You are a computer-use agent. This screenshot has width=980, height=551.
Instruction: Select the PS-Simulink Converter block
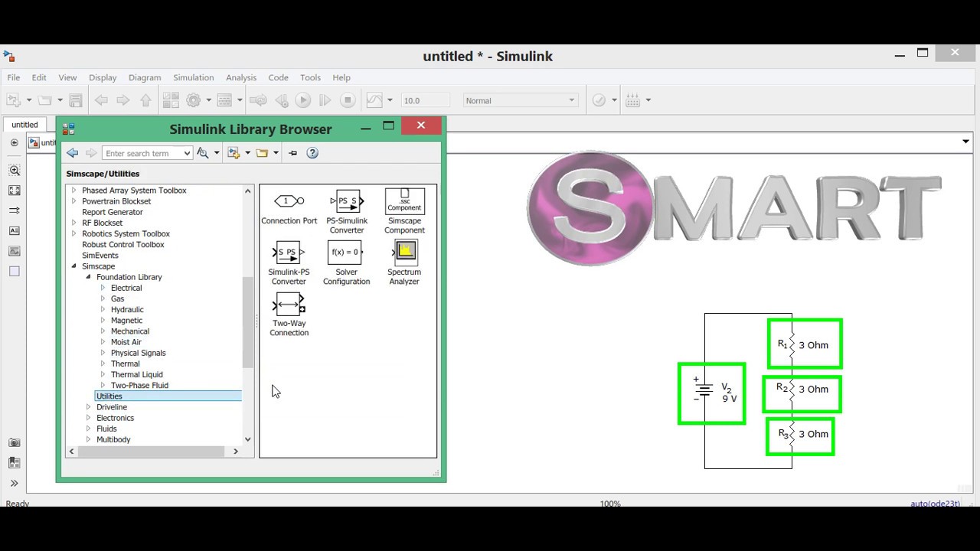347,212
